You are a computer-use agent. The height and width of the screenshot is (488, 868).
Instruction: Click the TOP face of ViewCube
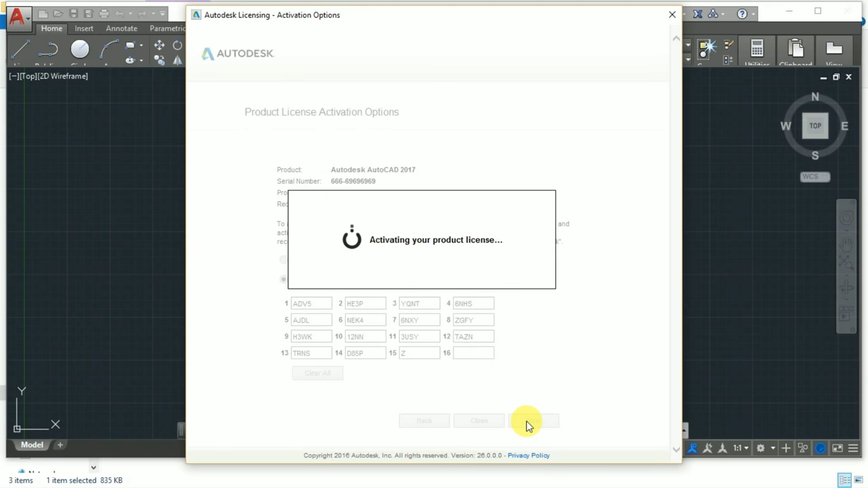(x=815, y=125)
